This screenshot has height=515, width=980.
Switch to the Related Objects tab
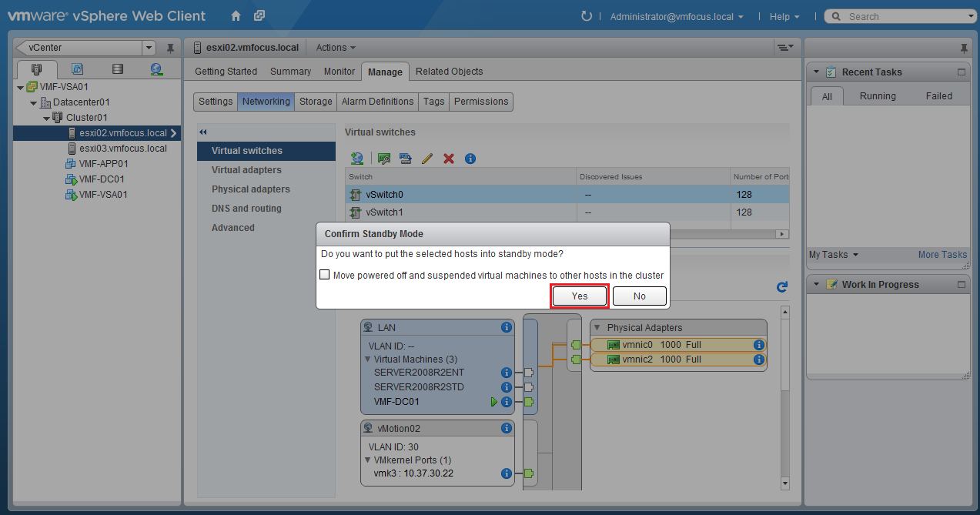(449, 72)
